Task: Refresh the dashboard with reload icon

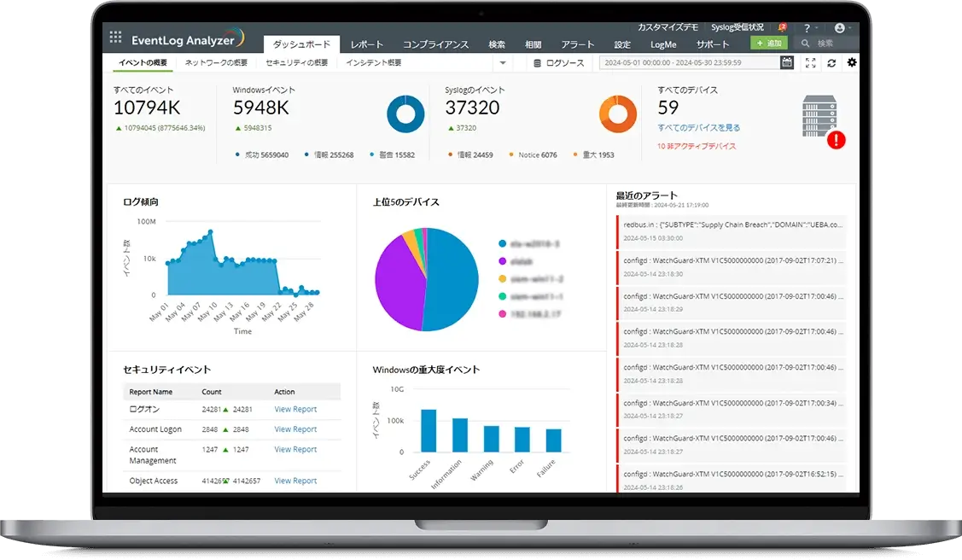Action: click(831, 62)
